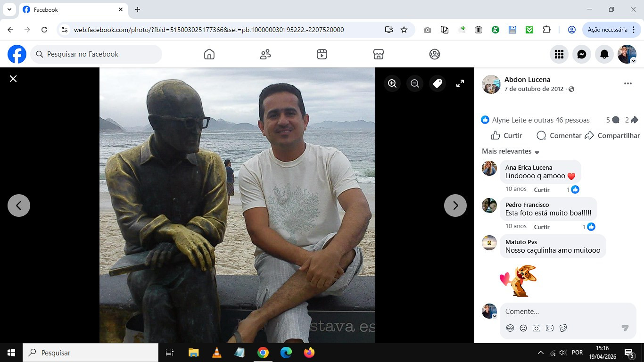Screen dimensions: 644x362
Task: Like Ana Erica Lucena's comment
Action: point(542,189)
